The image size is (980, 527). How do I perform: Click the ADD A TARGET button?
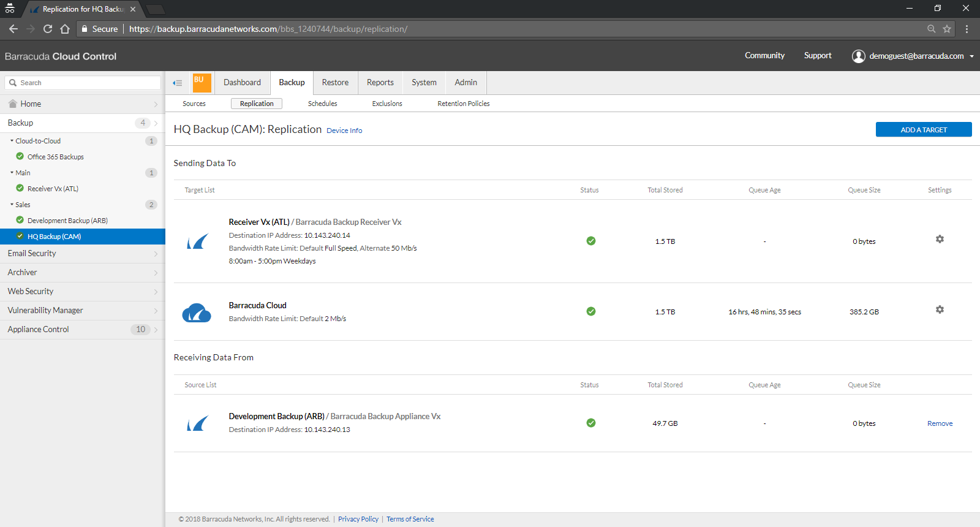point(923,129)
